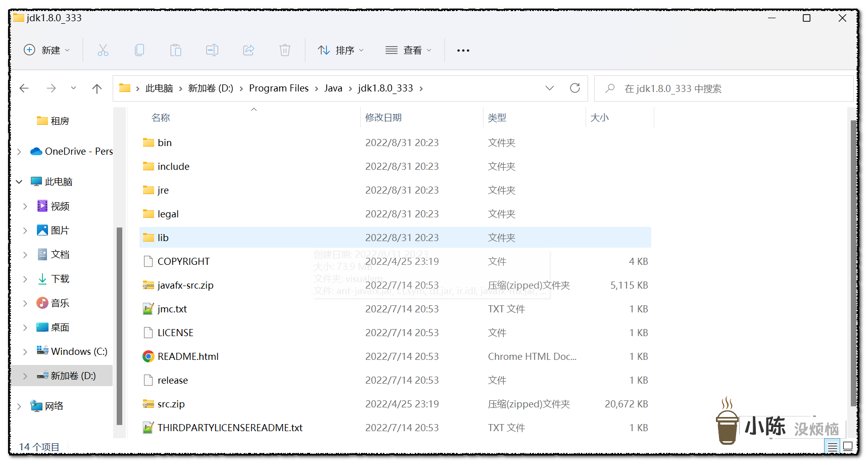868x464 pixels.
Task: Expand the 网络 tree node
Action: 19,406
